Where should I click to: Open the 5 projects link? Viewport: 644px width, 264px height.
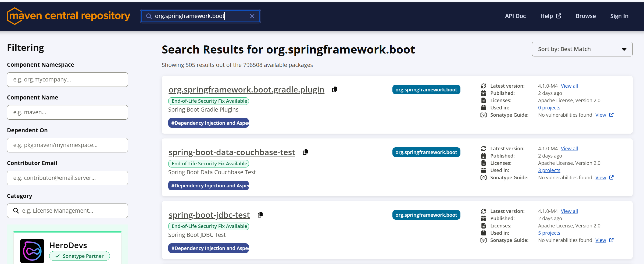click(549, 233)
